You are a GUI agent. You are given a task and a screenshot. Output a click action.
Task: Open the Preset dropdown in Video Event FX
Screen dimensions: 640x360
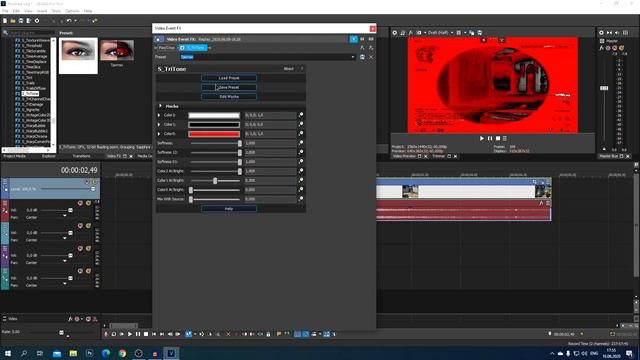point(353,57)
